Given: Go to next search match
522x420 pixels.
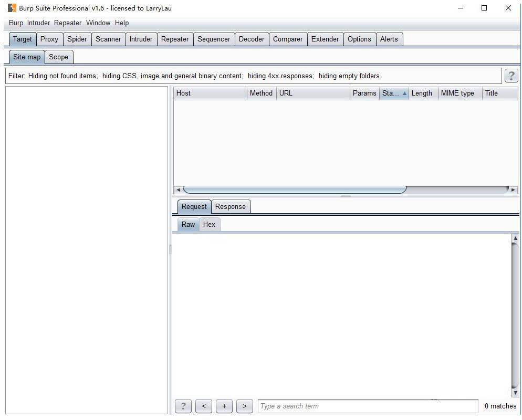Looking at the screenshot, I should tap(244, 406).
